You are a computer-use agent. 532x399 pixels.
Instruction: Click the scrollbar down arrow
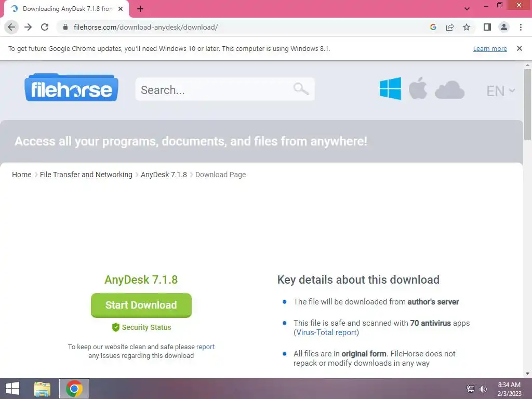point(527,374)
